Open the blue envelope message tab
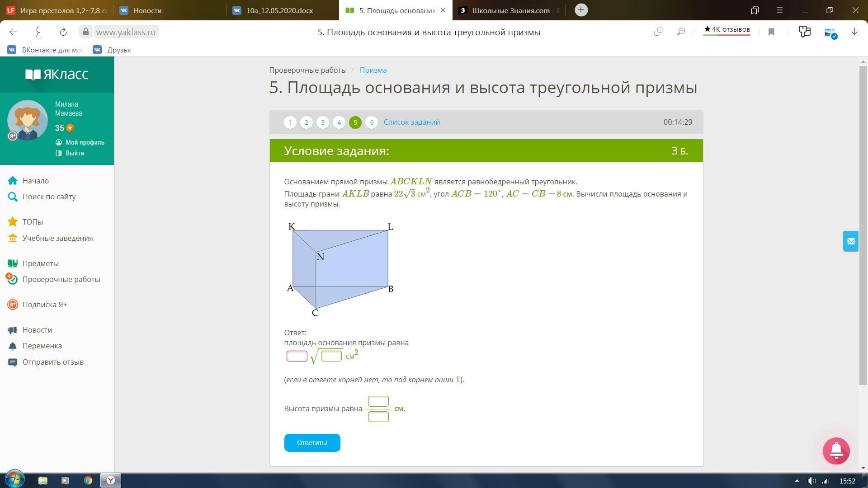 coord(850,241)
